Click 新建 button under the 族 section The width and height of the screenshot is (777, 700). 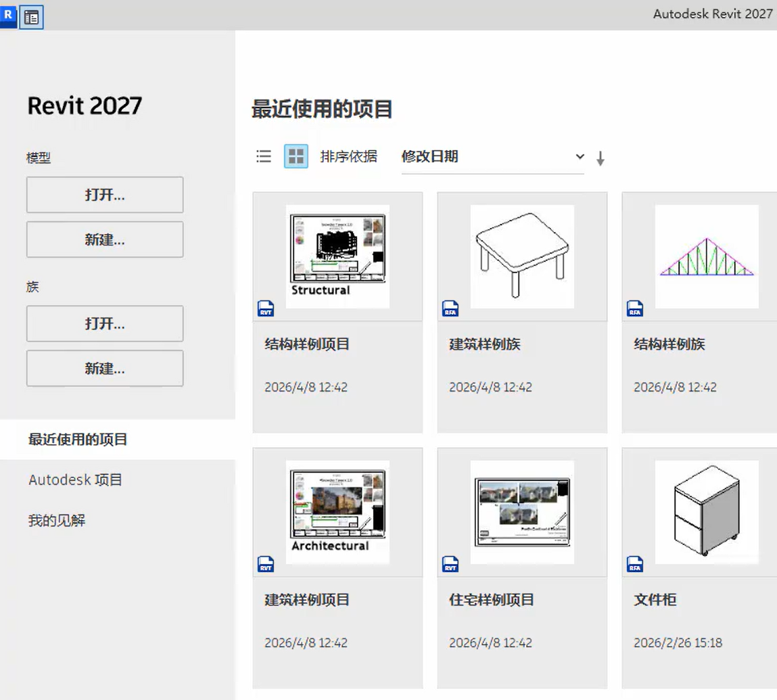(x=105, y=369)
